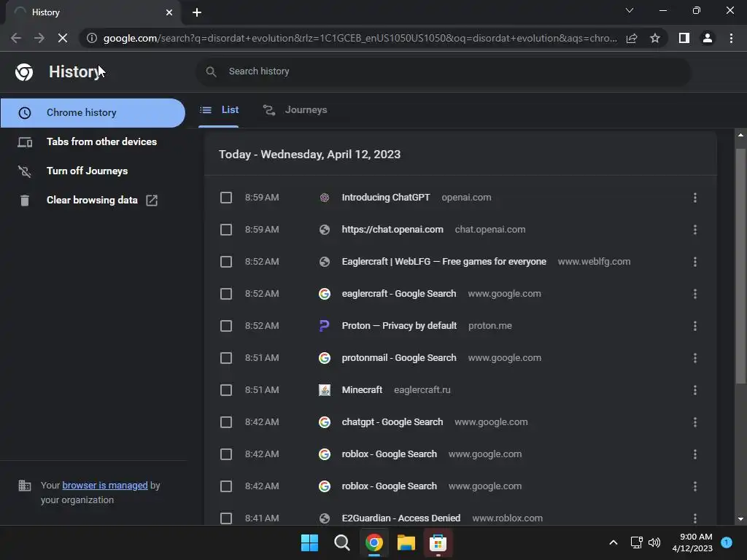The image size is (747, 560).
Task: Open actions menu for protonmail Google Search
Action: (695, 358)
